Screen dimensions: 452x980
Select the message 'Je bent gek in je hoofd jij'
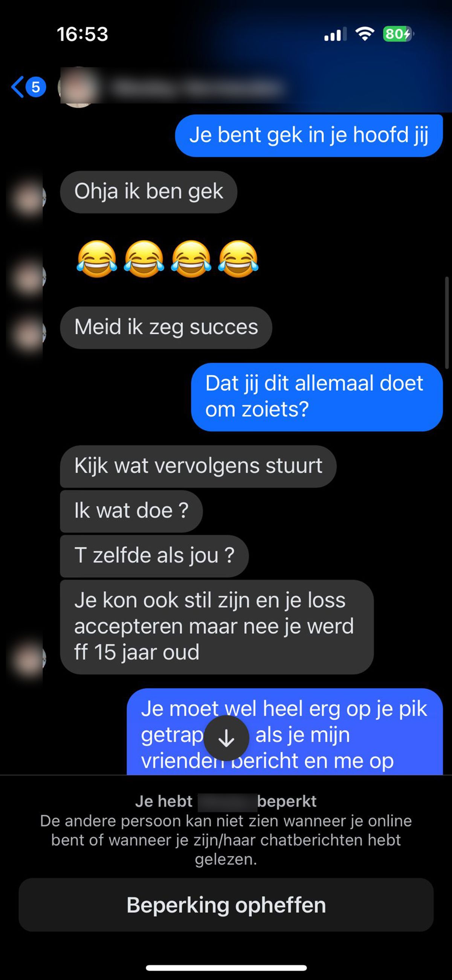tap(309, 135)
